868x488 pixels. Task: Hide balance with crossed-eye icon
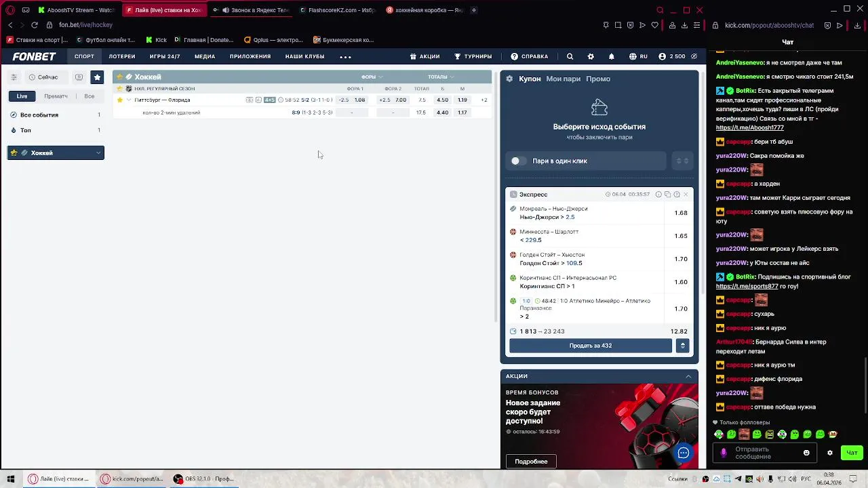694,56
